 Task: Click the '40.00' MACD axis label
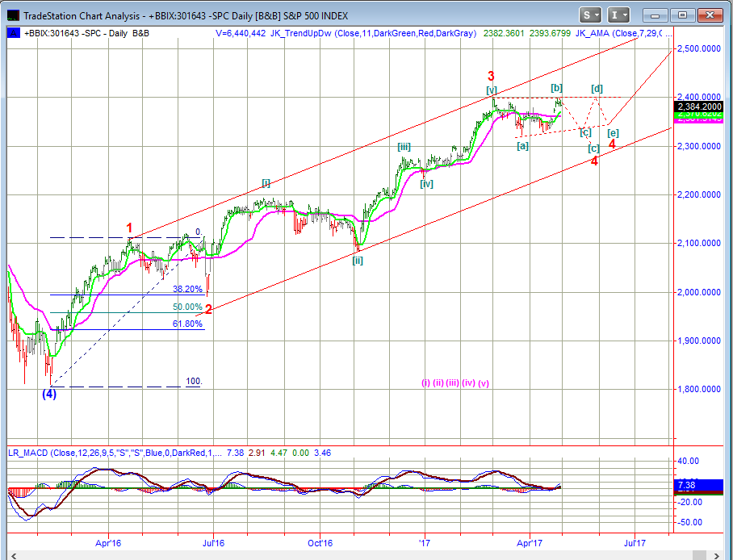(x=688, y=462)
